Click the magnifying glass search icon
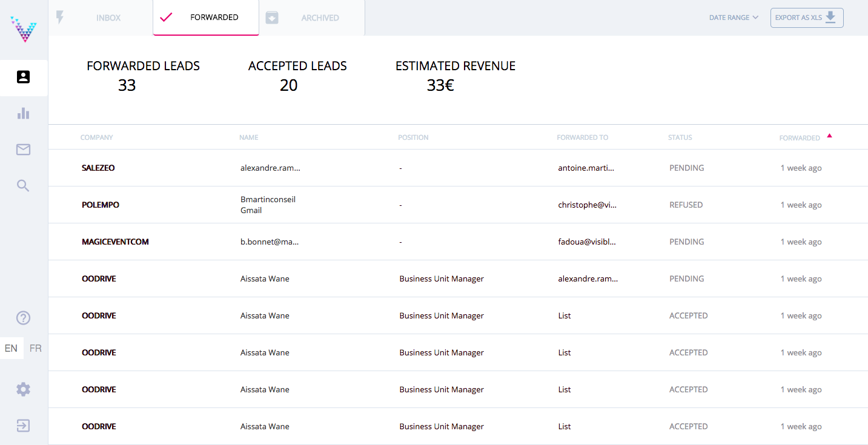 tap(24, 186)
